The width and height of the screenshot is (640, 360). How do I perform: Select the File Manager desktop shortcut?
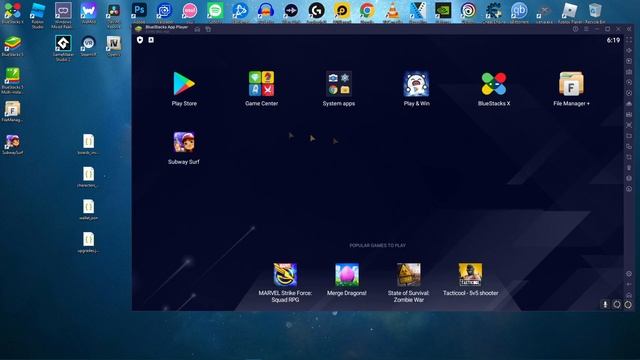pos(13,111)
